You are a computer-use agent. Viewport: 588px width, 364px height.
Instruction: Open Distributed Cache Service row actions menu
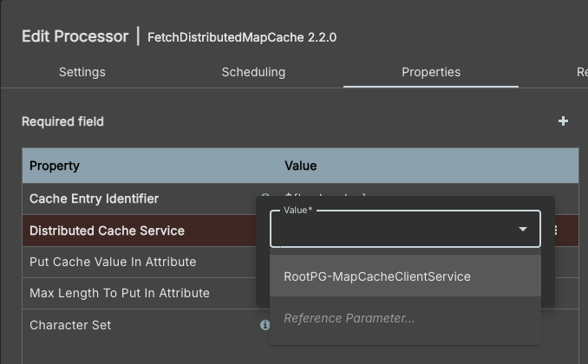pyautogui.click(x=556, y=231)
